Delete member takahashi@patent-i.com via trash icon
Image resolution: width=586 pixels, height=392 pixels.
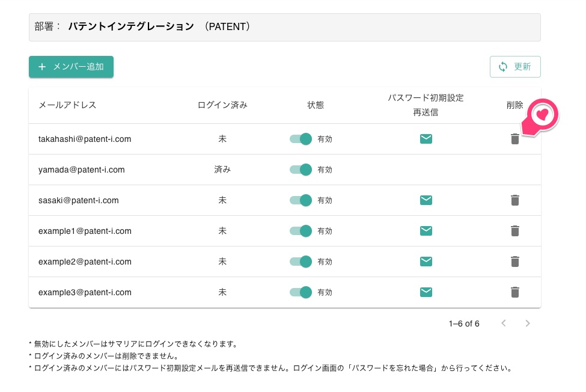515,139
